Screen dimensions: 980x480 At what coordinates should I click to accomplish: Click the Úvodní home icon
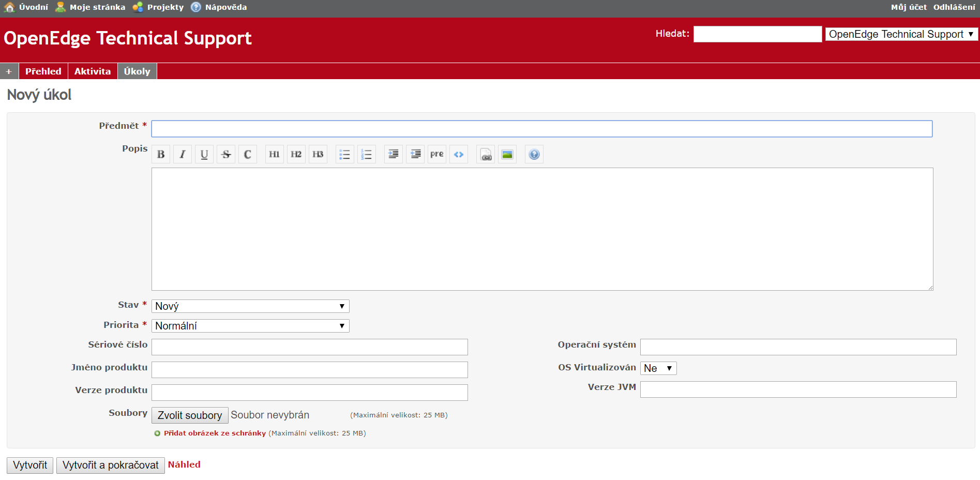9,7
